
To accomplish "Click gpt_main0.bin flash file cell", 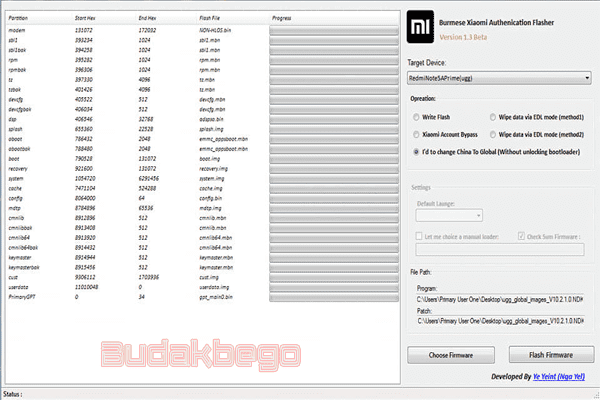I will click(x=216, y=297).
